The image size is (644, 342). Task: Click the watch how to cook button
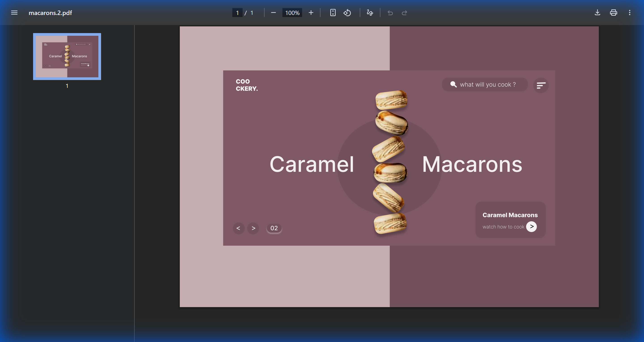(x=532, y=226)
